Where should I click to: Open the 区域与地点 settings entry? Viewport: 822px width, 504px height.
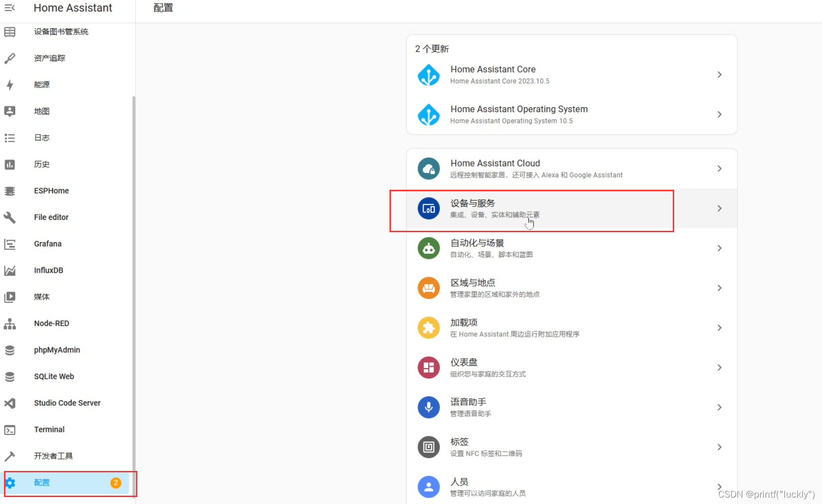coord(572,288)
